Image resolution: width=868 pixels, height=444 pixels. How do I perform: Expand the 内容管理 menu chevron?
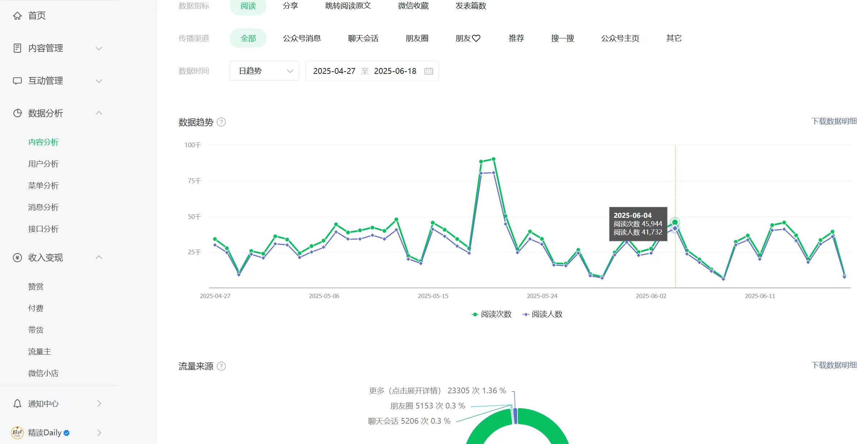(99, 48)
